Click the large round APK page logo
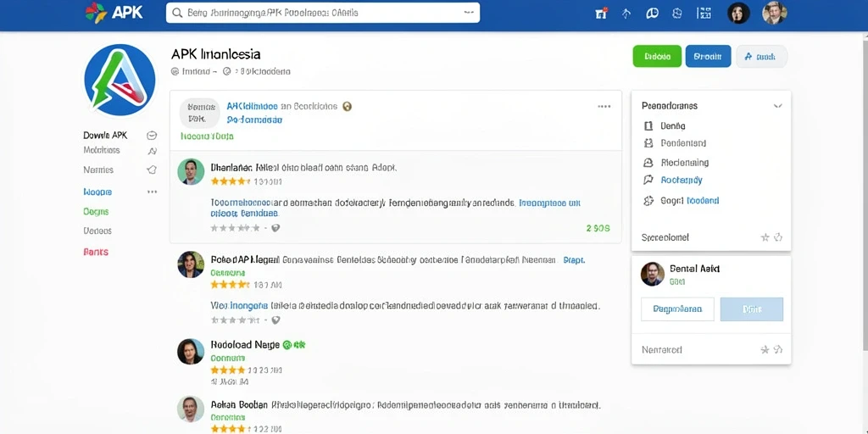868x434 pixels. 120,80
